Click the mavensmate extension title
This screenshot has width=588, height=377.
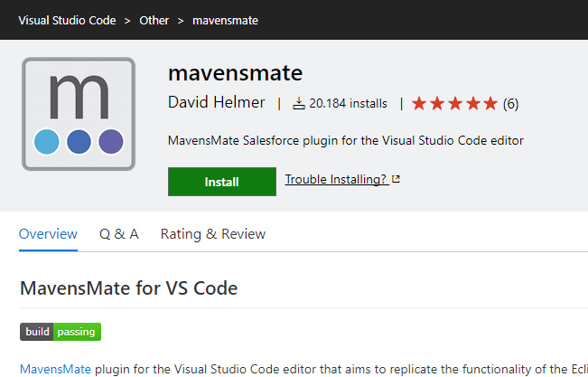(x=236, y=73)
